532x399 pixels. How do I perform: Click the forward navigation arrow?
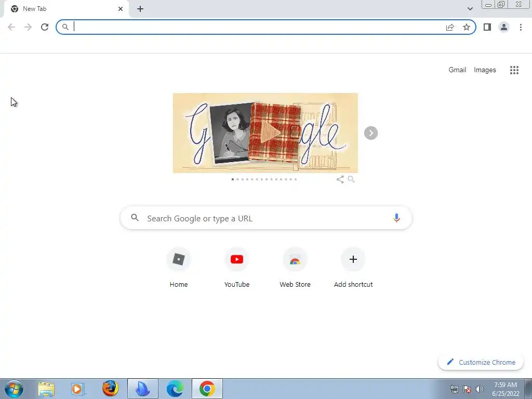pos(28,27)
